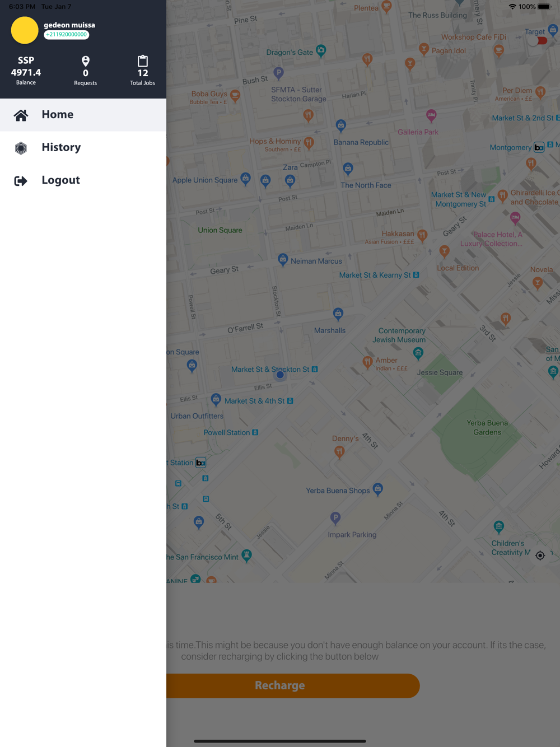The height and width of the screenshot is (747, 560).
Task: Tap the Dragon's Gate map pin
Action: click(321, 51)
